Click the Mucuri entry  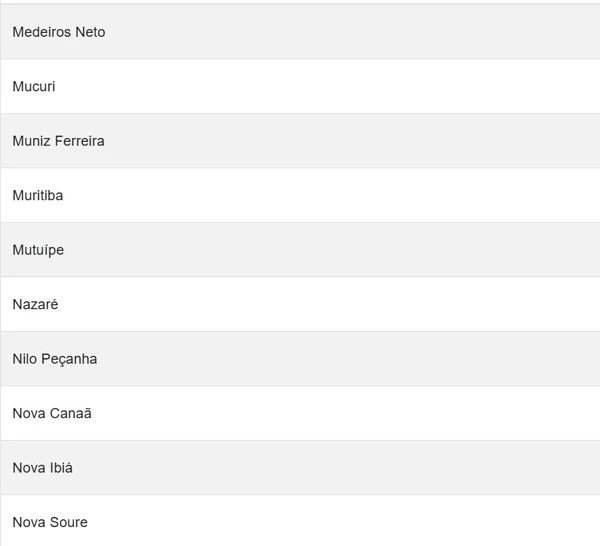click(300, 87)
